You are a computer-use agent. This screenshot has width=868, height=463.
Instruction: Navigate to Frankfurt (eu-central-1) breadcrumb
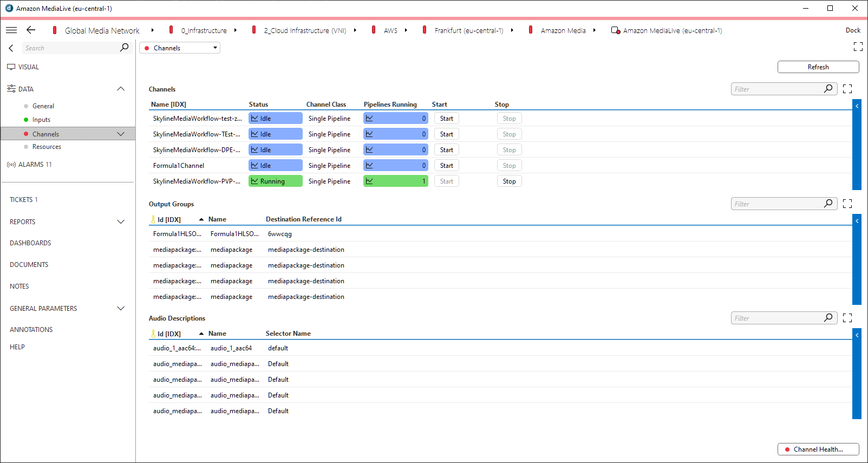pyautogui.click(x=469, y=30)
